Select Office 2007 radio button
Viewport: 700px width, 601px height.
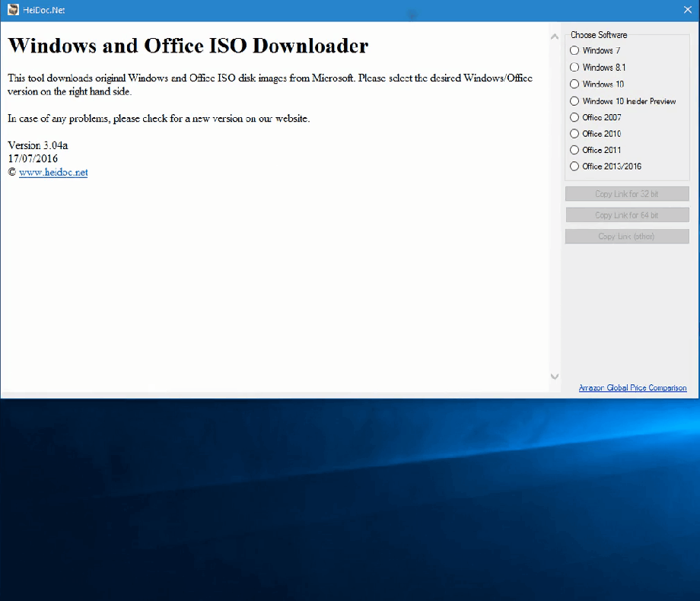tap(575, 118)
